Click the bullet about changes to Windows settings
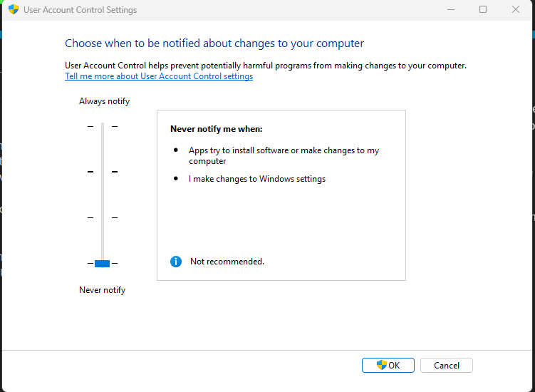535x392 pixels. click(x=256, y=179)
